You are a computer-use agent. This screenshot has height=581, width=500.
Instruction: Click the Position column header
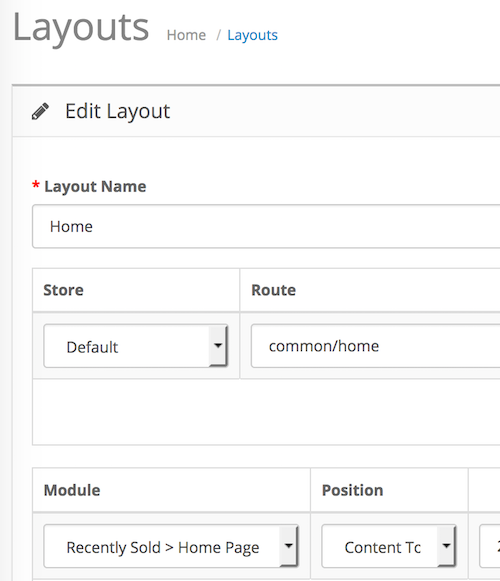(x=352, y=490)
